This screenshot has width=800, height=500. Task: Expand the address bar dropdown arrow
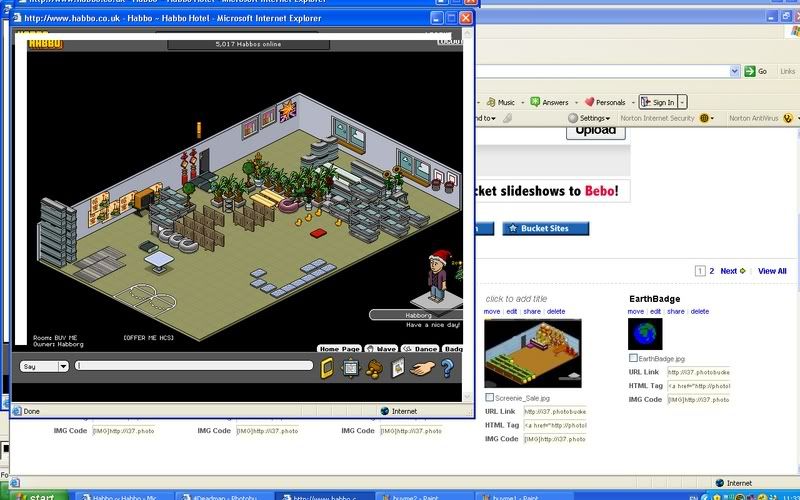click(735, 71)
